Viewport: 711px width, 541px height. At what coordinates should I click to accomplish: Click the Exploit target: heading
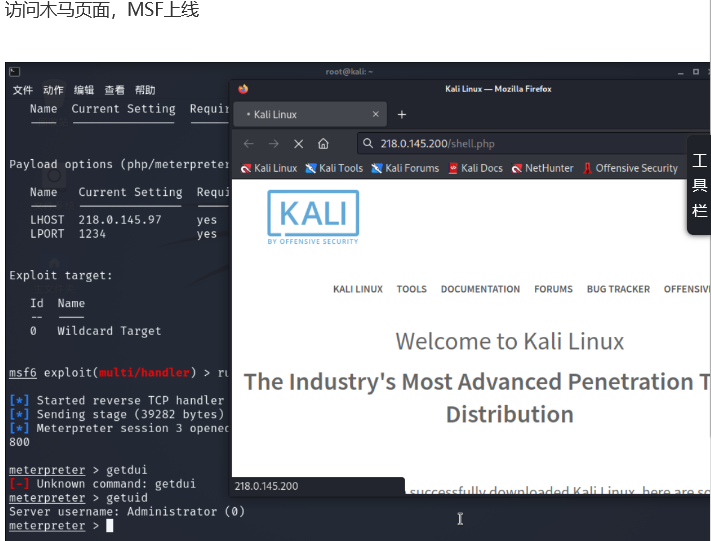[61, 276]
